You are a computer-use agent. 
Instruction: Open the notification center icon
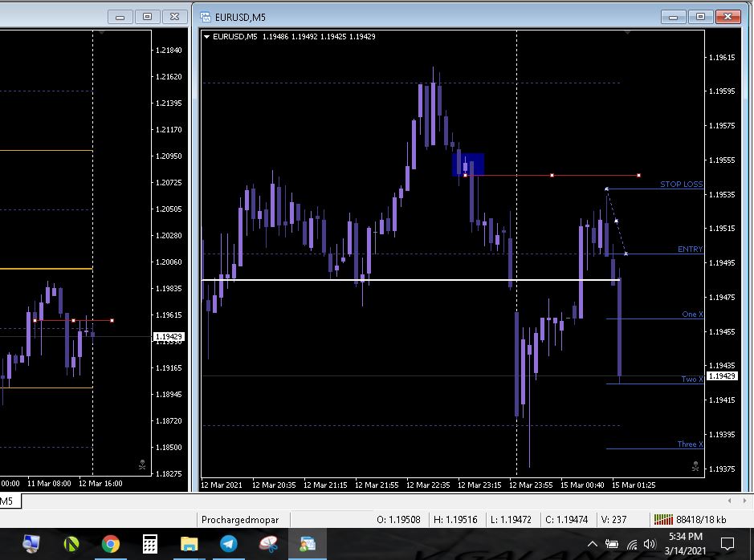tap(728, 544)
